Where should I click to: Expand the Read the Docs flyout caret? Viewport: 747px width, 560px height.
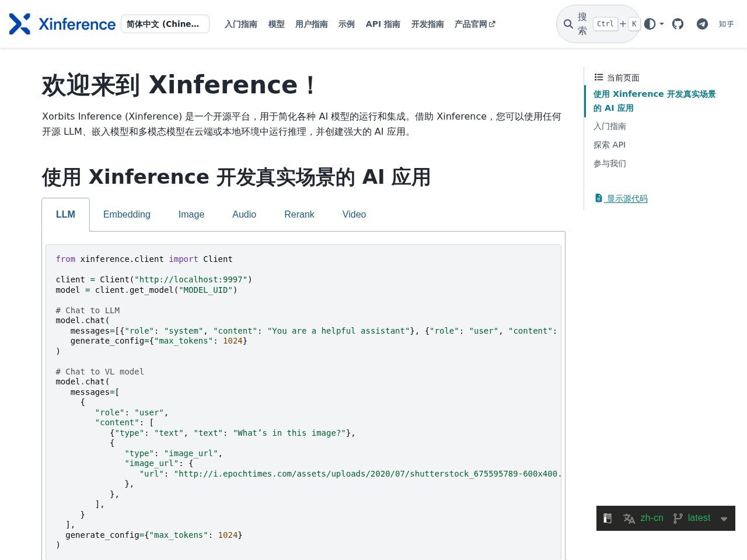(x=724, y=519)
